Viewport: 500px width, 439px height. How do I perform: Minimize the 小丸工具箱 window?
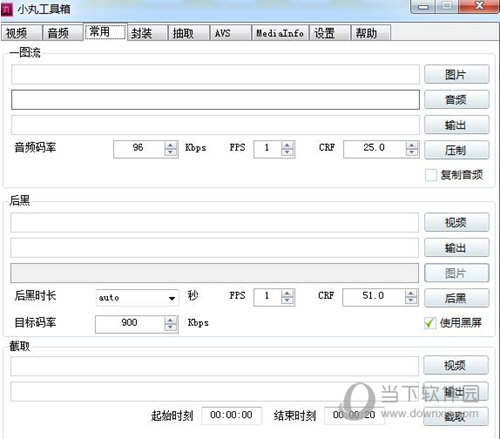423,7
